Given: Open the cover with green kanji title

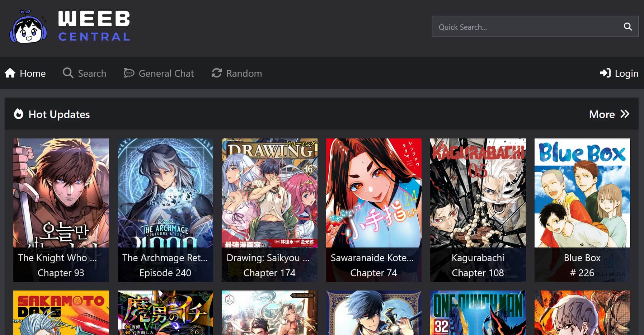Looking at the screenshot, I should click(x=165, y=313).
